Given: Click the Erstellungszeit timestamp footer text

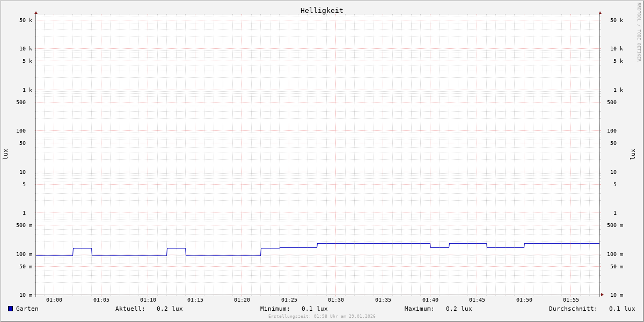Looking at the screenshot, I should (x=322, y=317).
